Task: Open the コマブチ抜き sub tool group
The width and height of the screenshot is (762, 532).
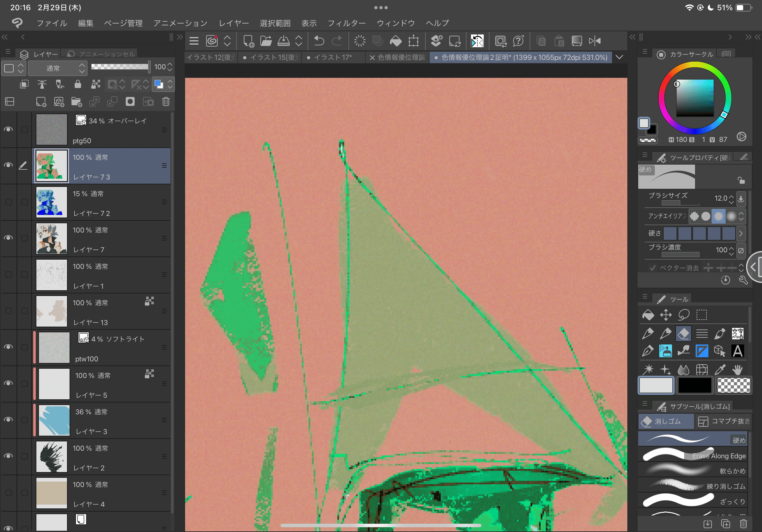Action: point(723,421)
